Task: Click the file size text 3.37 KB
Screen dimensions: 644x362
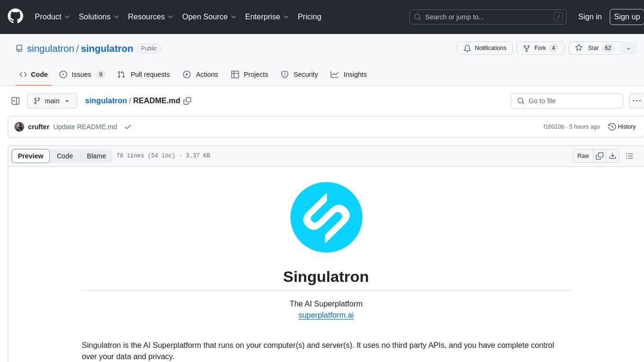Action: [197, 156]
